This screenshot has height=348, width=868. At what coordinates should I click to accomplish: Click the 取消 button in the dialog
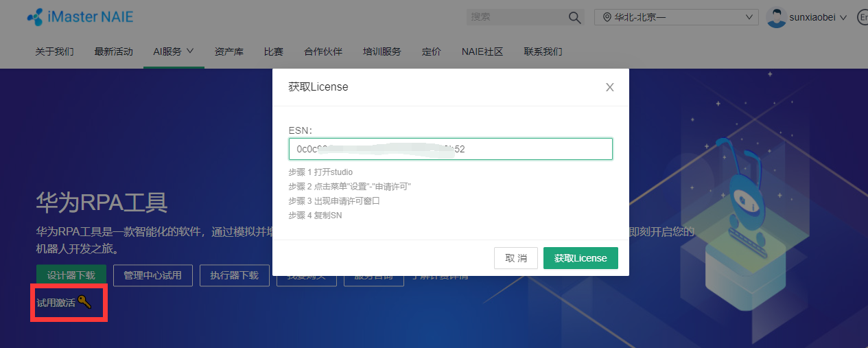[516, 258]
